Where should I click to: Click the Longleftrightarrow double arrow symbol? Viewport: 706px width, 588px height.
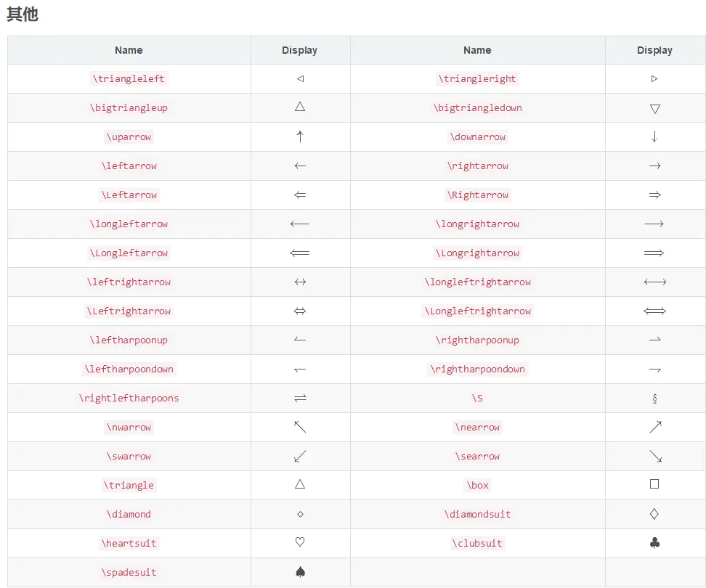pyautogui.click(x=654, y=311)
